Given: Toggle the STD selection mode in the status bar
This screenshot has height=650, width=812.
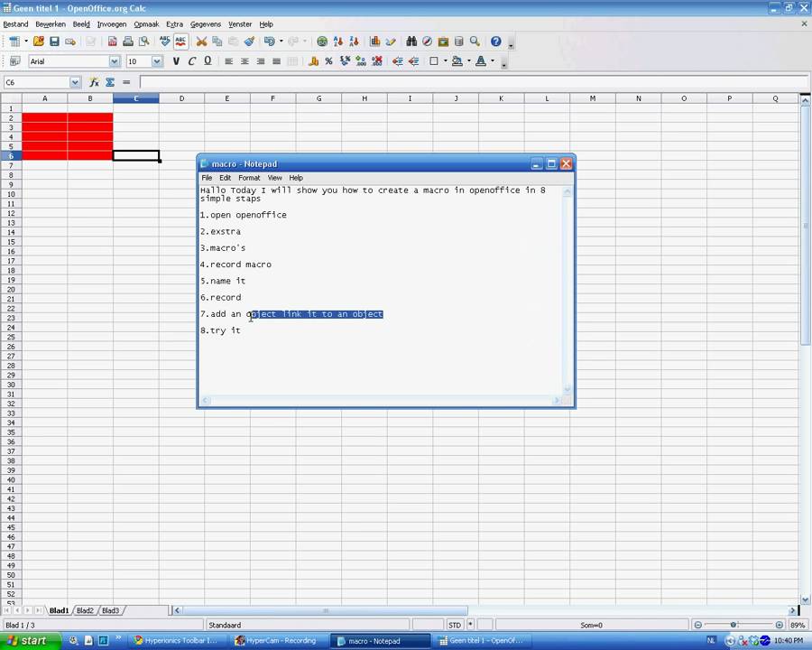Looking at the screenshot, I should (x=454, y=625).
